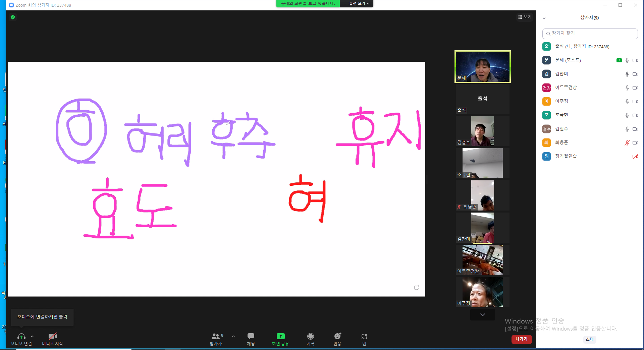Open the 보기 view layout menu
This screenshot has height=350, width=644.
click(x=525, y=17)
